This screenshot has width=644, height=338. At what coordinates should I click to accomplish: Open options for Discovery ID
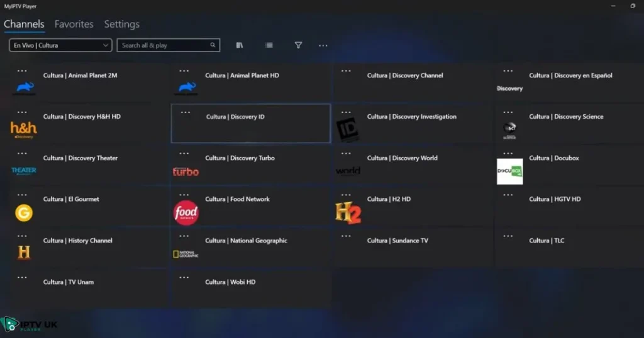186,112
